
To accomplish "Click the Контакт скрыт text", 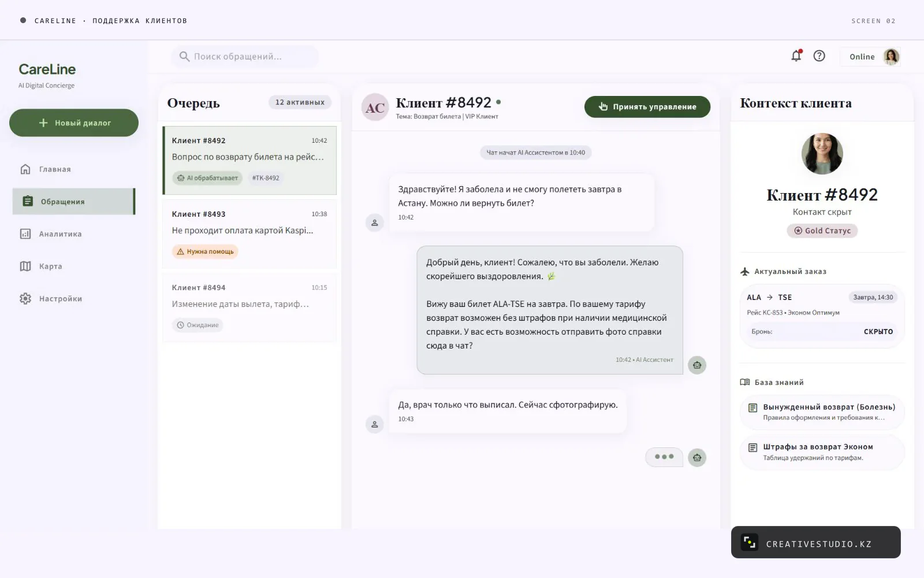I will pos(822,212).
